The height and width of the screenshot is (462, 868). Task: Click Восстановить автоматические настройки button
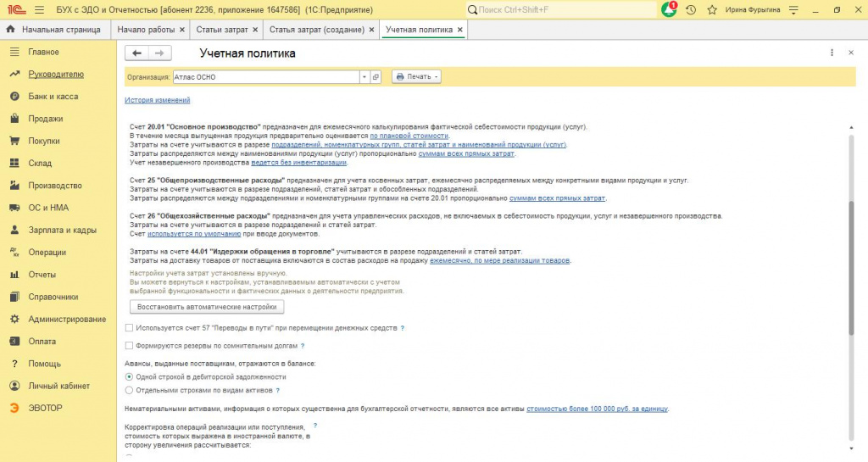(x=207, y=307)
